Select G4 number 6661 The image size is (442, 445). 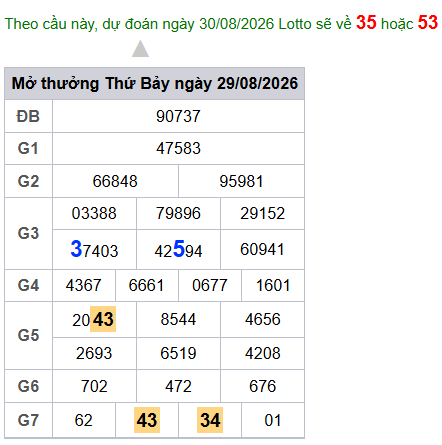(x=146, y=285)
